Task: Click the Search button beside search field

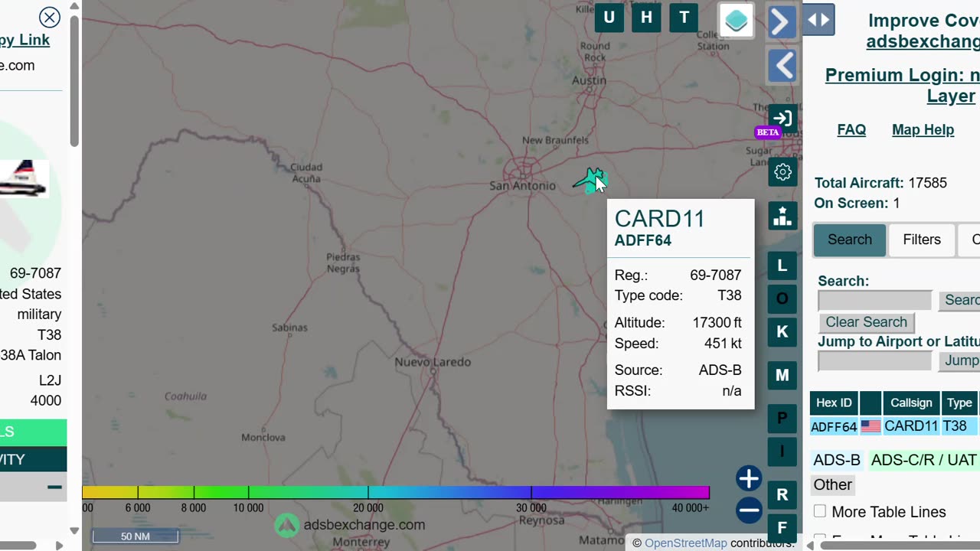Action: click(x=959, y=300)
